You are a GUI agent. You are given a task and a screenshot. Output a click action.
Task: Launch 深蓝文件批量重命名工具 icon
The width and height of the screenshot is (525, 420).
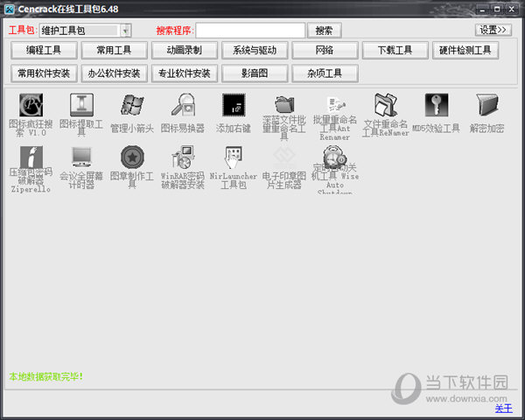[284, 104]
